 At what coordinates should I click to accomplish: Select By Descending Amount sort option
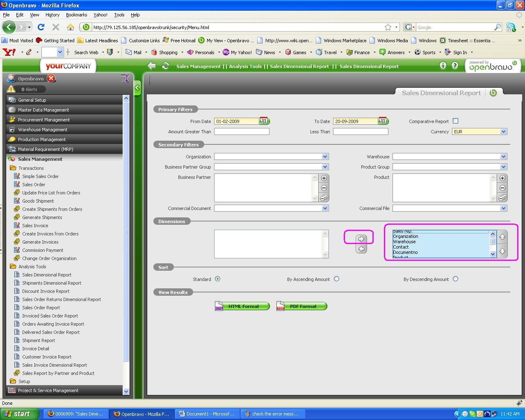click(x=455, y=279)
